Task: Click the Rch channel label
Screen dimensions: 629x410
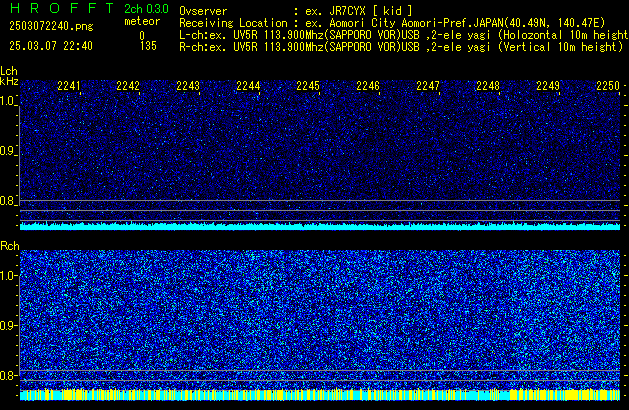Action: (x=10, y=246)
